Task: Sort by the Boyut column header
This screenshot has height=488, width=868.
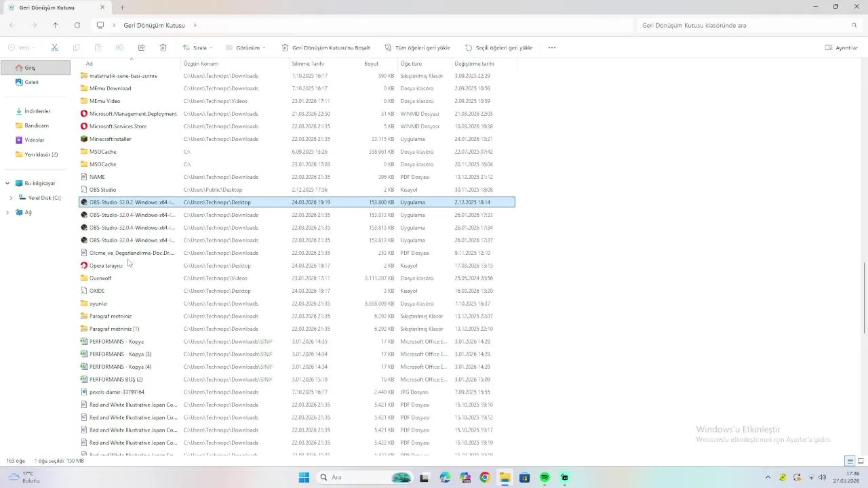Action: coord(380,64)
